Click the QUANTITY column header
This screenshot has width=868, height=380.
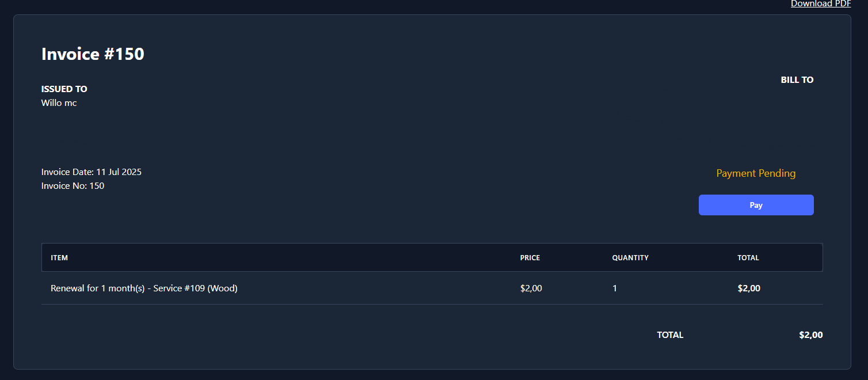[x=630, y=258]
